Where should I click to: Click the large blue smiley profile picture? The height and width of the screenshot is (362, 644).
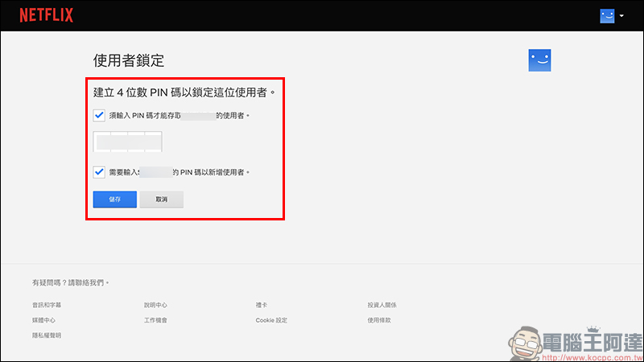point(539,60)
